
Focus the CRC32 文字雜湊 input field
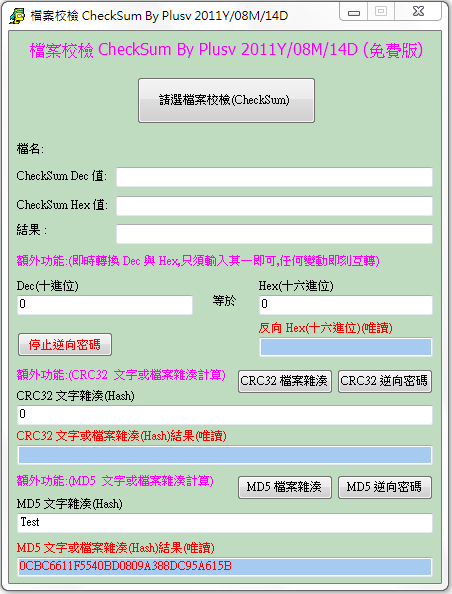pyautogui.click(x=225, y=415)
